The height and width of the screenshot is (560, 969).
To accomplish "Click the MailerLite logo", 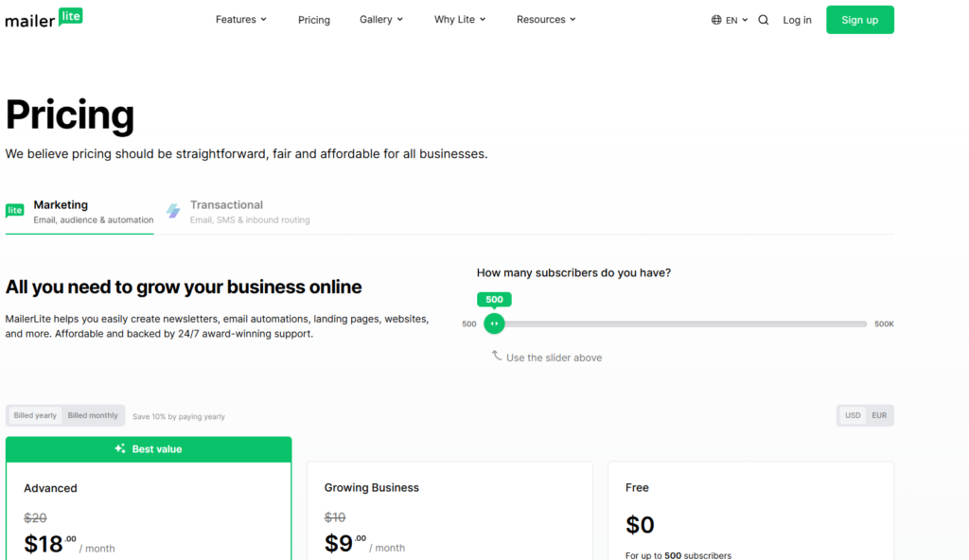I will pyautogui.click(x=44, y=19).
